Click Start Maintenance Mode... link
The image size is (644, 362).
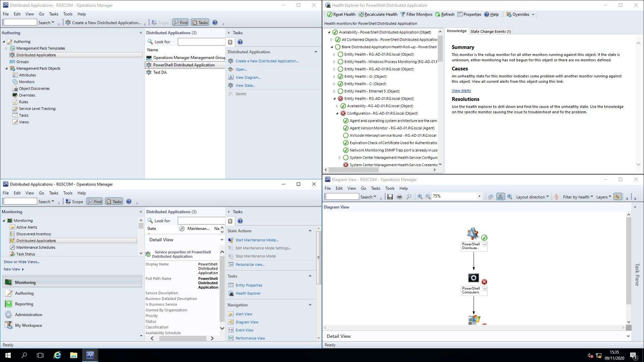[257, 240]
